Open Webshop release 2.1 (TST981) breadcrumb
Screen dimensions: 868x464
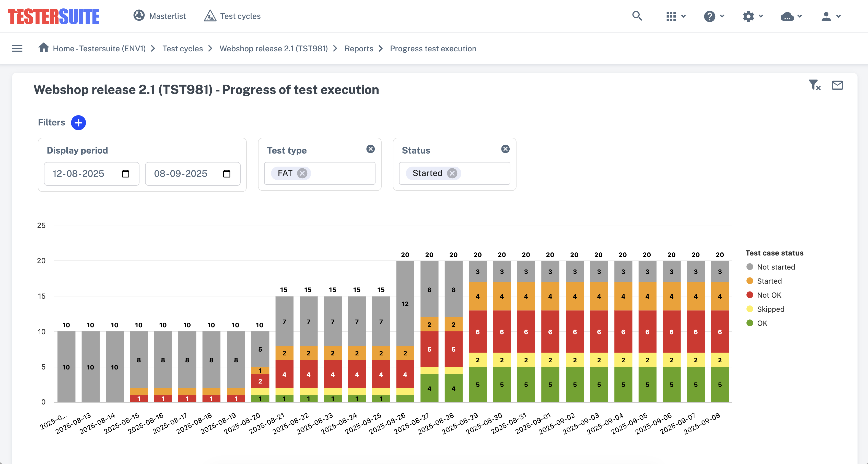pos(274,49)
